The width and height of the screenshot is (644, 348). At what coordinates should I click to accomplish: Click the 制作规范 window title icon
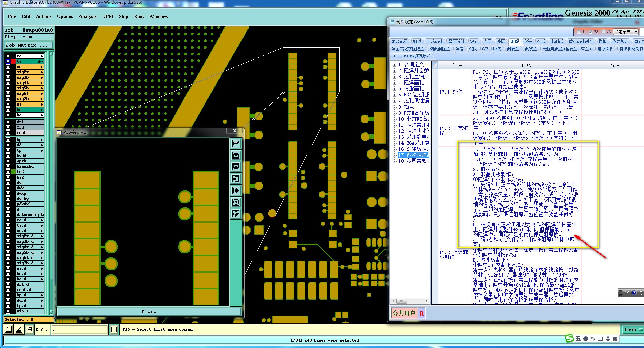[392, 22]
